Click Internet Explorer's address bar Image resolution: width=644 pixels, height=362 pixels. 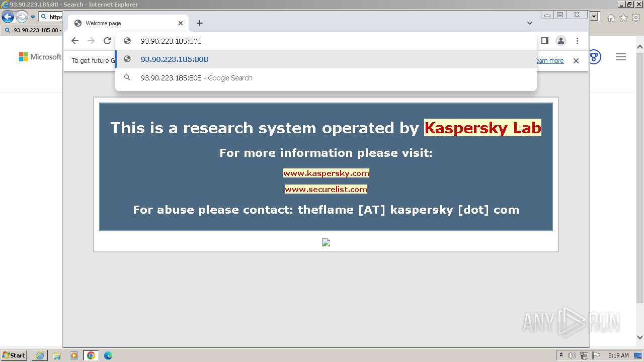pos(50,17)
